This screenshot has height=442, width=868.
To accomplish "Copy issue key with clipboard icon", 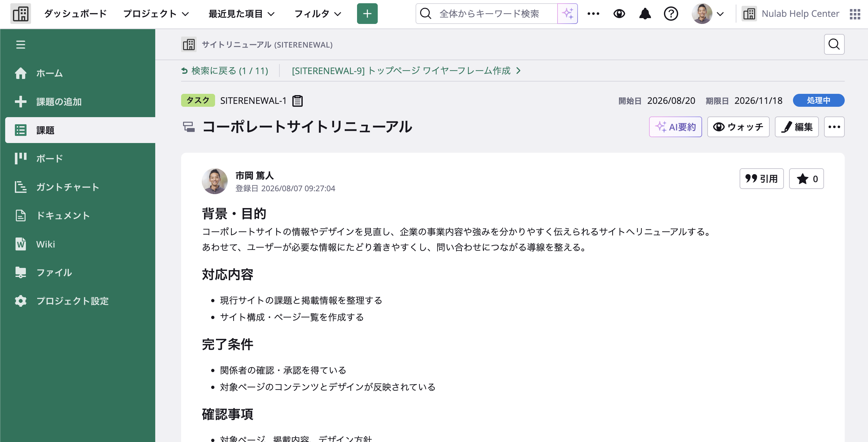I will coord(297,101).
